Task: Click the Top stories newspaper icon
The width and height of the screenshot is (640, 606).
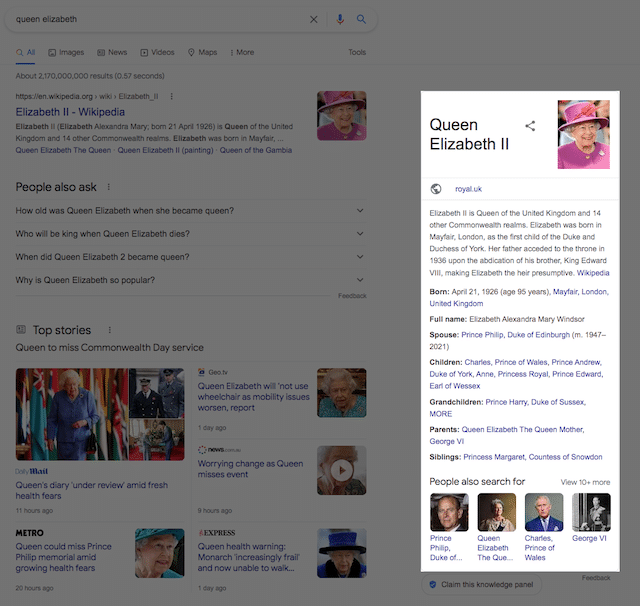Action: (21, 329)
